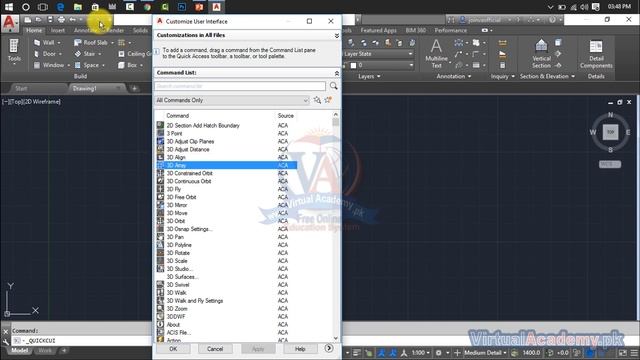Click the command list vertical scrollbar
The image size is (640, 360).
(x=336, y=227)
